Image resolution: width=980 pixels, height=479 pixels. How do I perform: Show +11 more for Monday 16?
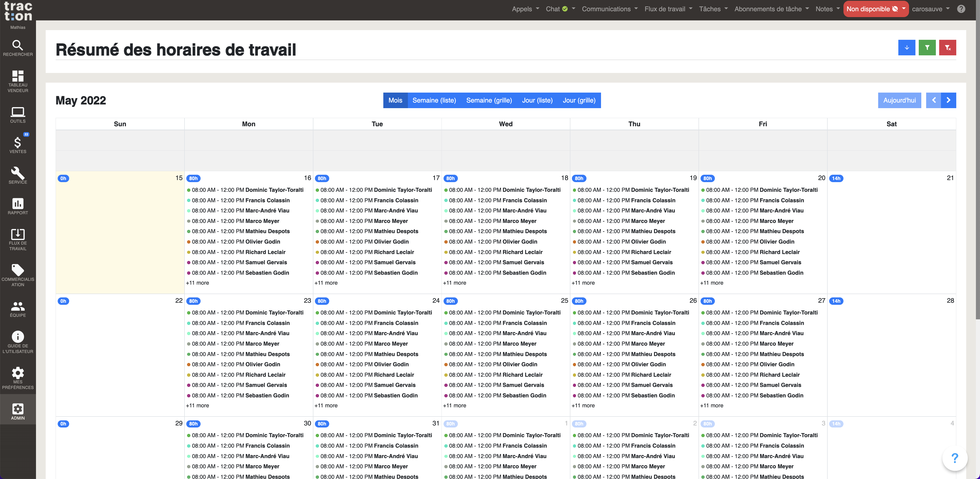(x=198, y=283)
